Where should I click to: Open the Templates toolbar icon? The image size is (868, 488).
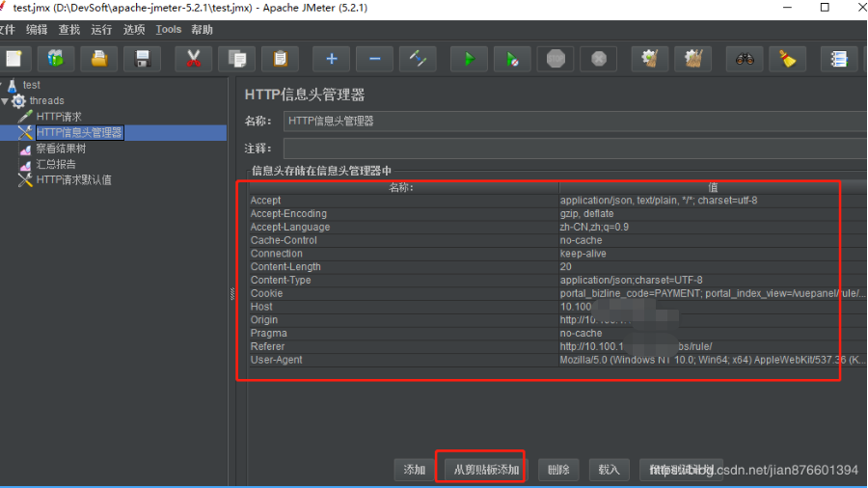[55, 59]
